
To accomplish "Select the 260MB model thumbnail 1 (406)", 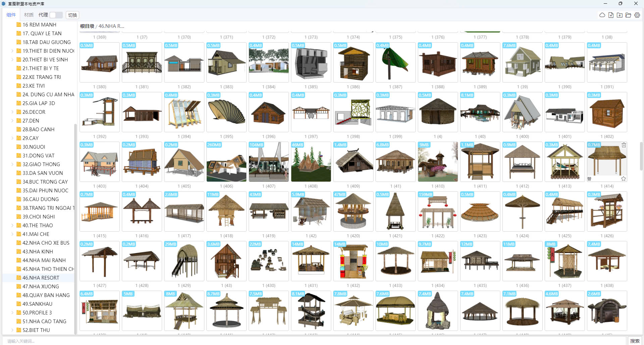I will (226, 162).
